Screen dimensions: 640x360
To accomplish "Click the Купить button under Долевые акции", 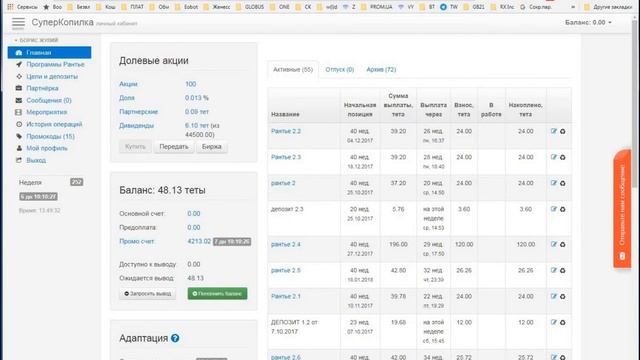I will pos(135,147).
